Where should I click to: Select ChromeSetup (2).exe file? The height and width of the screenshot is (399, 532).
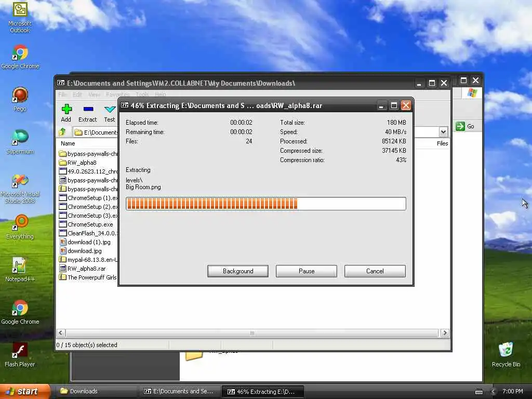(x=88, y=207)
